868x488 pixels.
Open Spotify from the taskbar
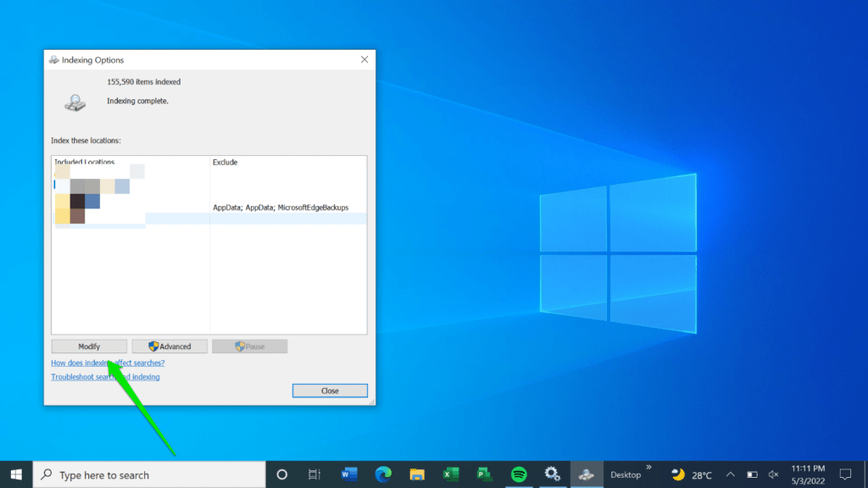518,474
